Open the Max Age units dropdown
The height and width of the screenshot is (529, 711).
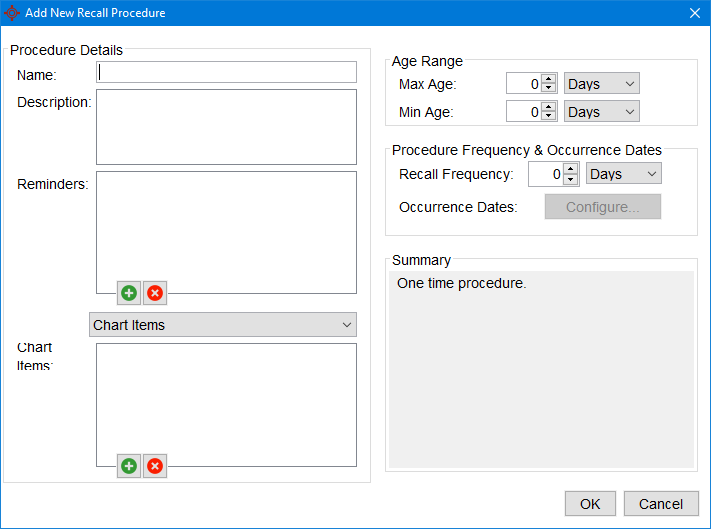coord(602,84)
